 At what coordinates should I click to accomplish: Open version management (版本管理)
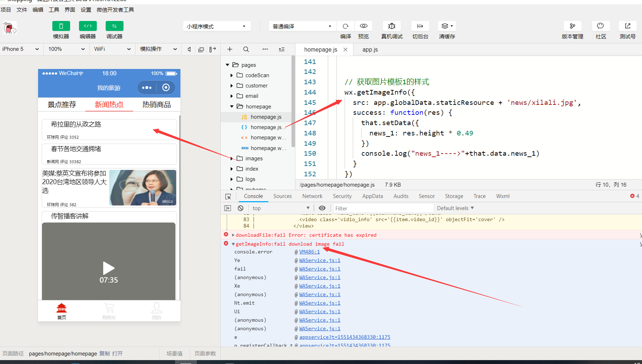pos(572,26)
